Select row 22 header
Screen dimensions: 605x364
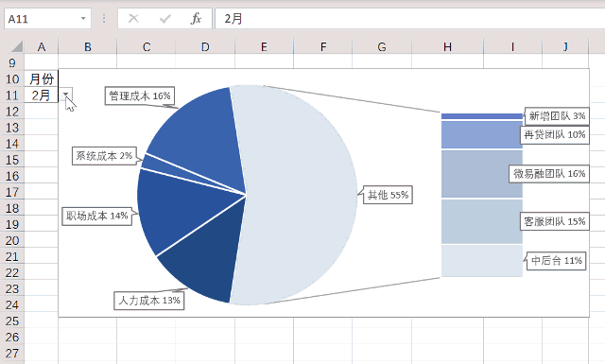coord(12,272)
